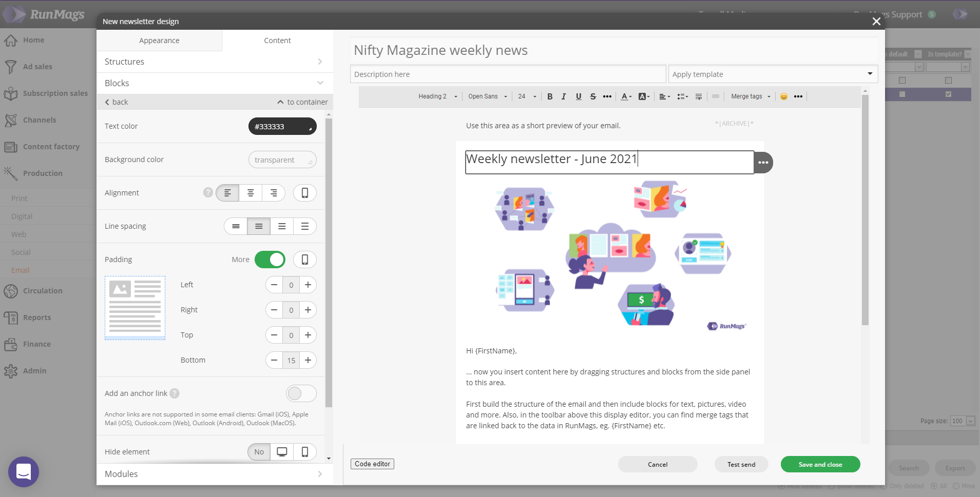Open the #333333 text color picker
The image size is (980, 497).
[282, 126]
